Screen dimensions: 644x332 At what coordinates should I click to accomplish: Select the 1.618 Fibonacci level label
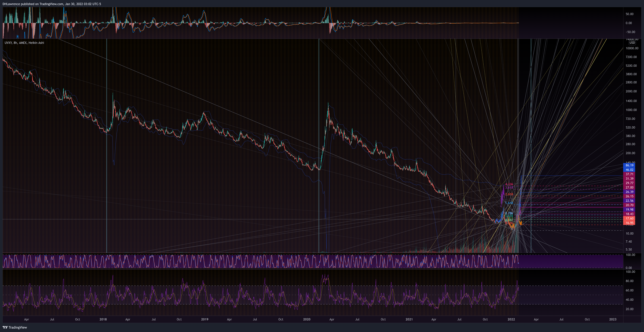(509, 203)
